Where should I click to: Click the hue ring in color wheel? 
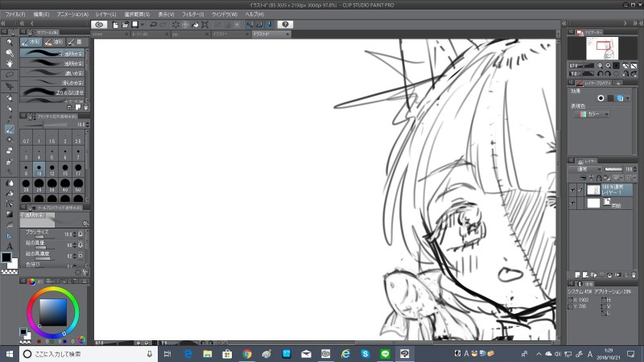coord(53,290)
